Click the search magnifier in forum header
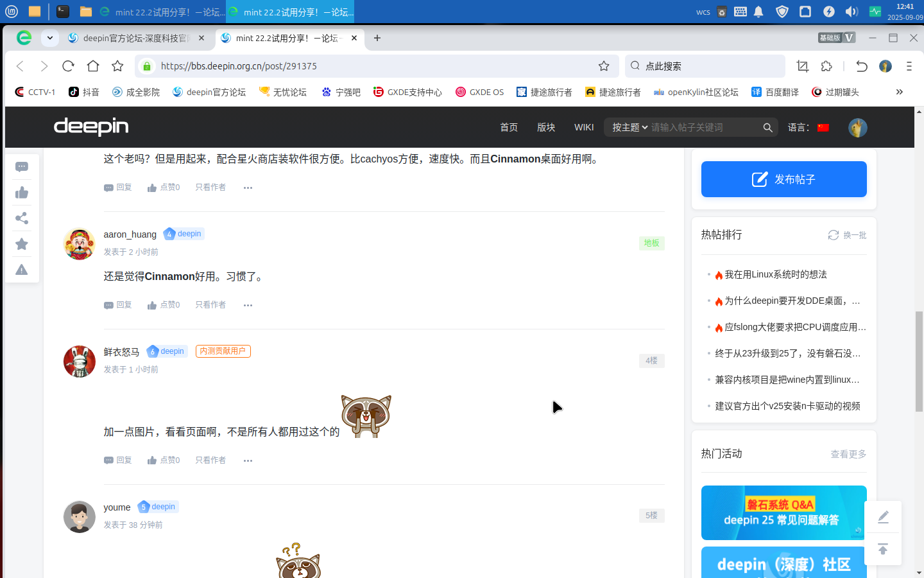924x578 pixels. [x=767, y=128]
